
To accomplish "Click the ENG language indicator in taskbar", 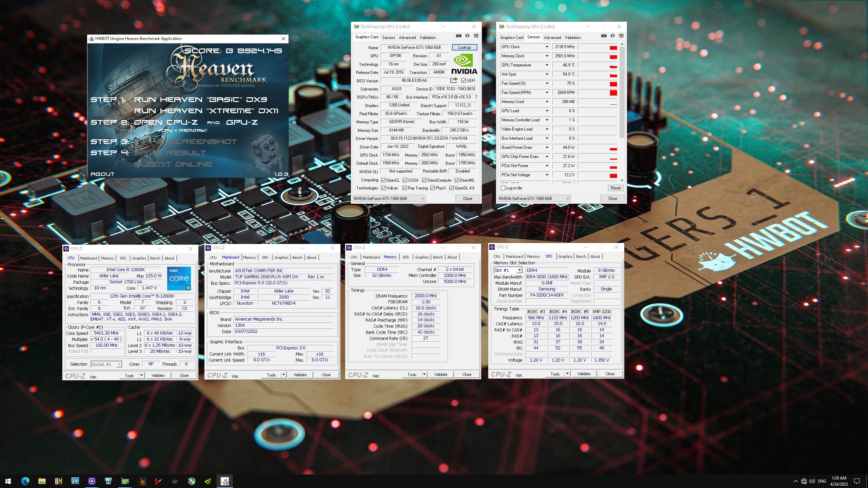I will coord(822,481).
